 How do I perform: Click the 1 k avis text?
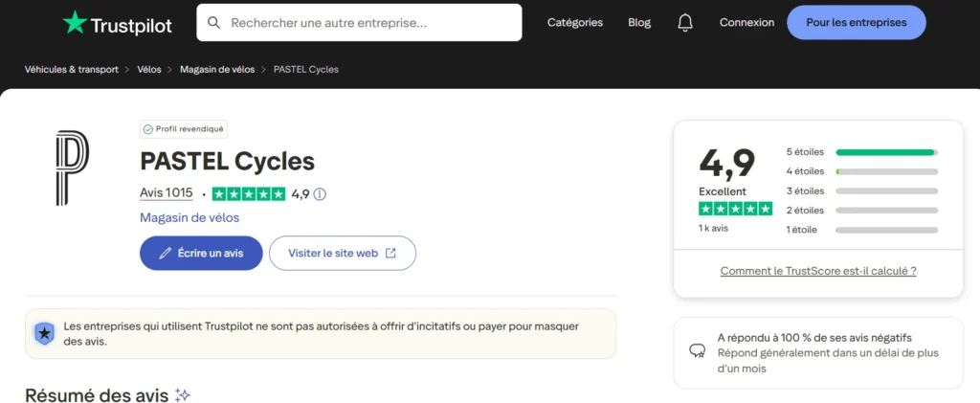[x=713, y=228]
